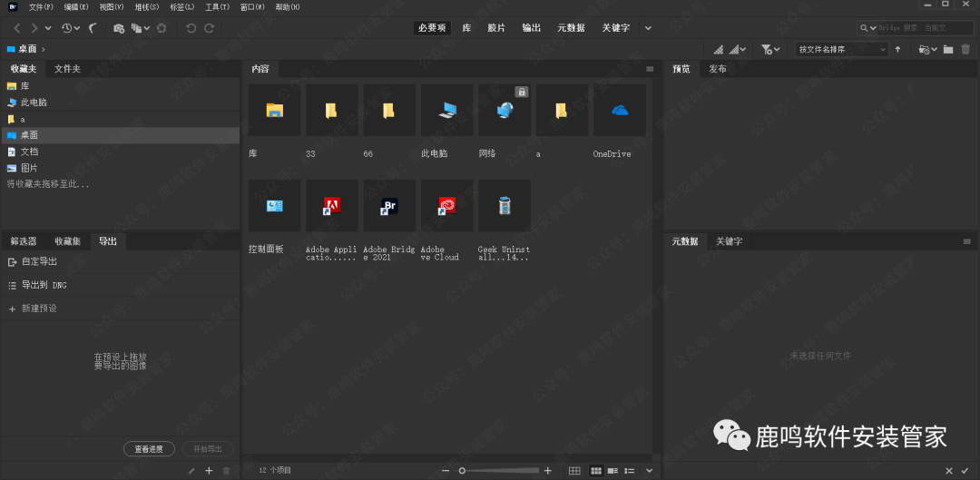Switch to the 关键字 workspace

coord(615,28)
